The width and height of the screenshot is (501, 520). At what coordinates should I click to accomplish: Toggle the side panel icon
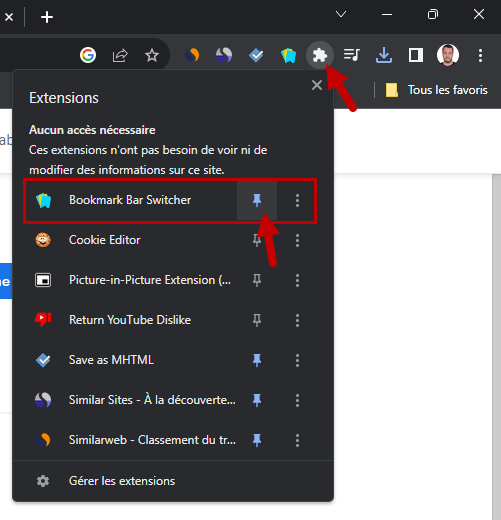coord(416,55)
